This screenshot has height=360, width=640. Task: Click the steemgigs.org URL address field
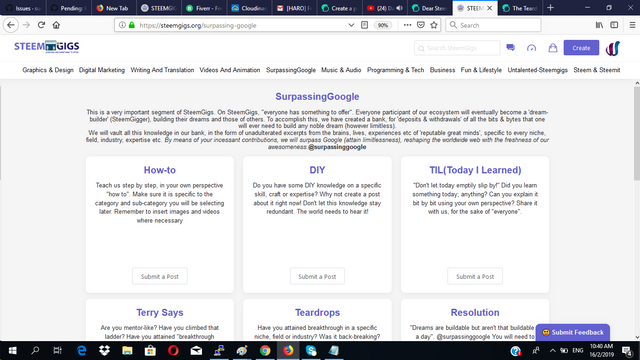point(241,25)
